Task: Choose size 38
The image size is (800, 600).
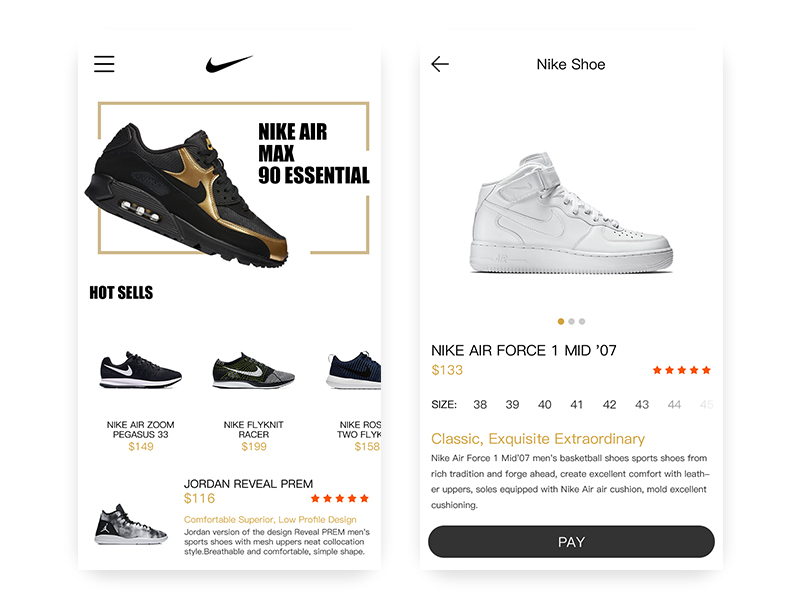Action: coord(480,405)
